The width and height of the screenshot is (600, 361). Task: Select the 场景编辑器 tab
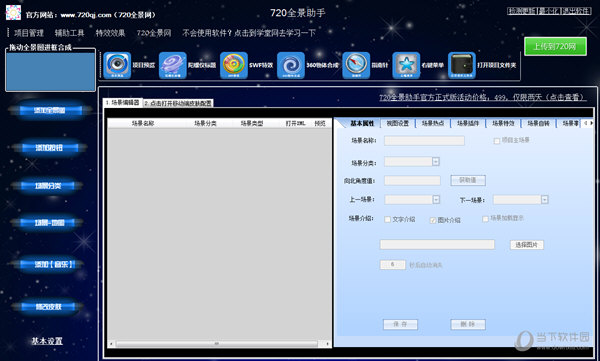pyautogui.click(x=122, y=103)
